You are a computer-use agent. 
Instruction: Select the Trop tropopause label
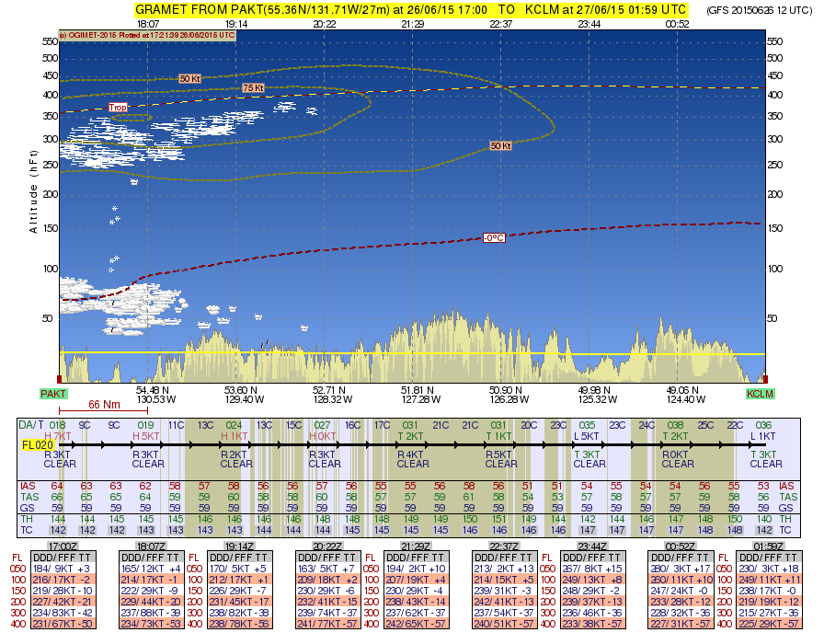[x=119, y=107]
